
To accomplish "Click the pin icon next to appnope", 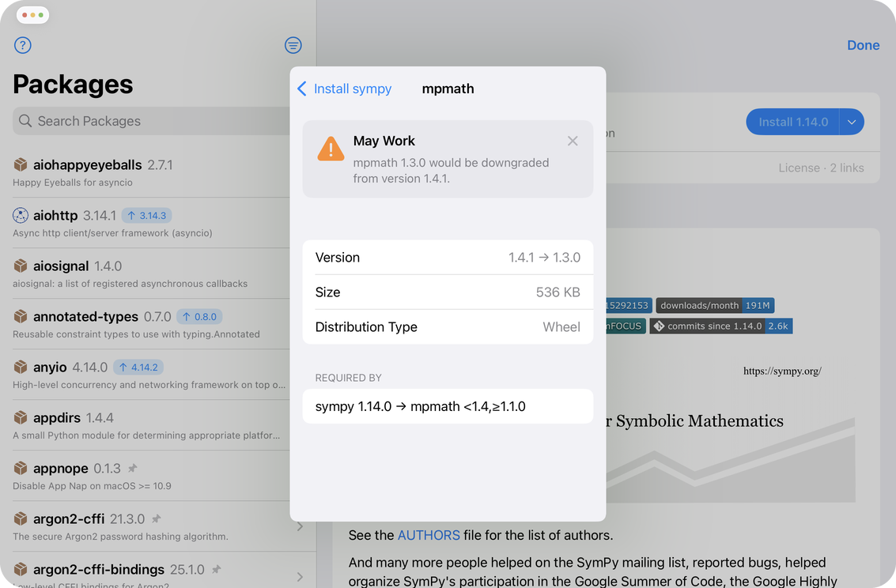I will (133, 469).
